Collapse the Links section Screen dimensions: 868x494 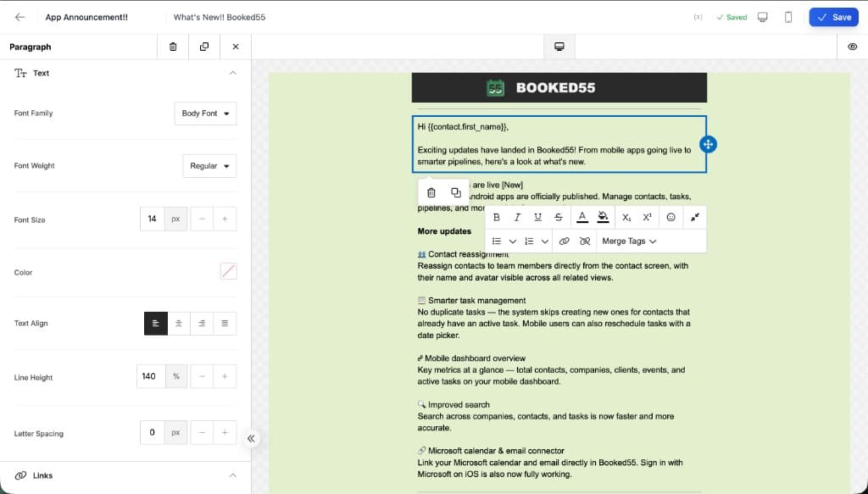(233, 475)
